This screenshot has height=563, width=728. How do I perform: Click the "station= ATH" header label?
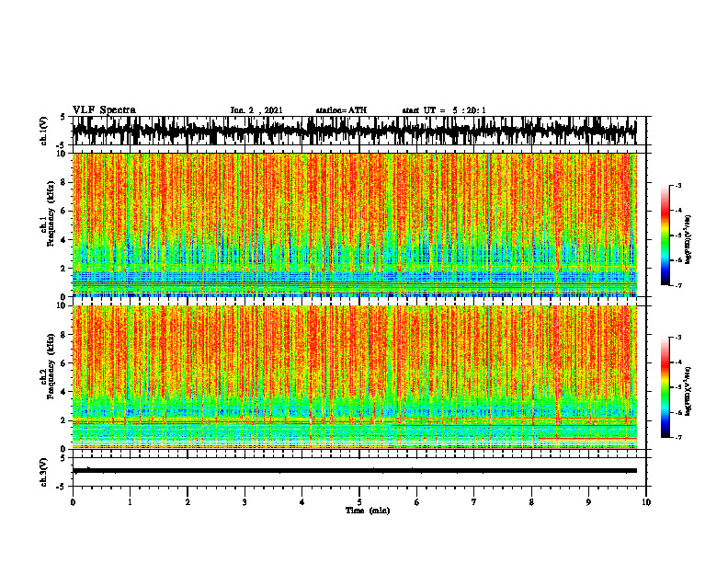[x=341, y=110]
